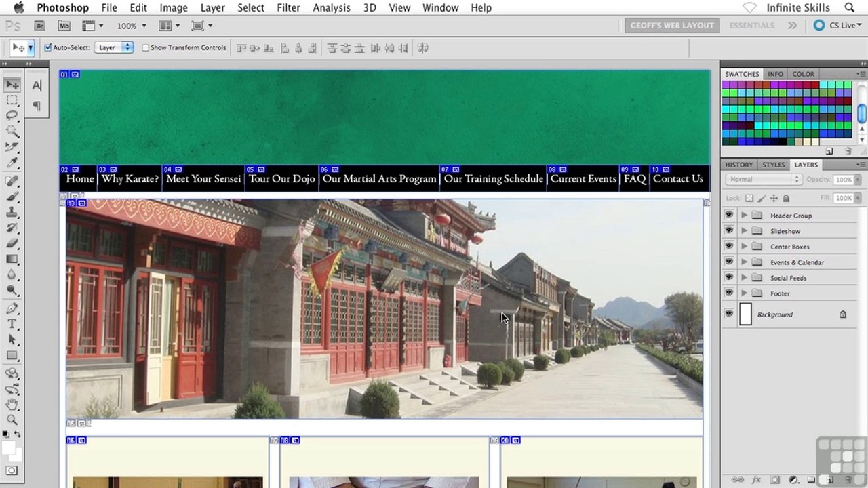Select the Horizontal Type tool

click(x=12, y=324)
